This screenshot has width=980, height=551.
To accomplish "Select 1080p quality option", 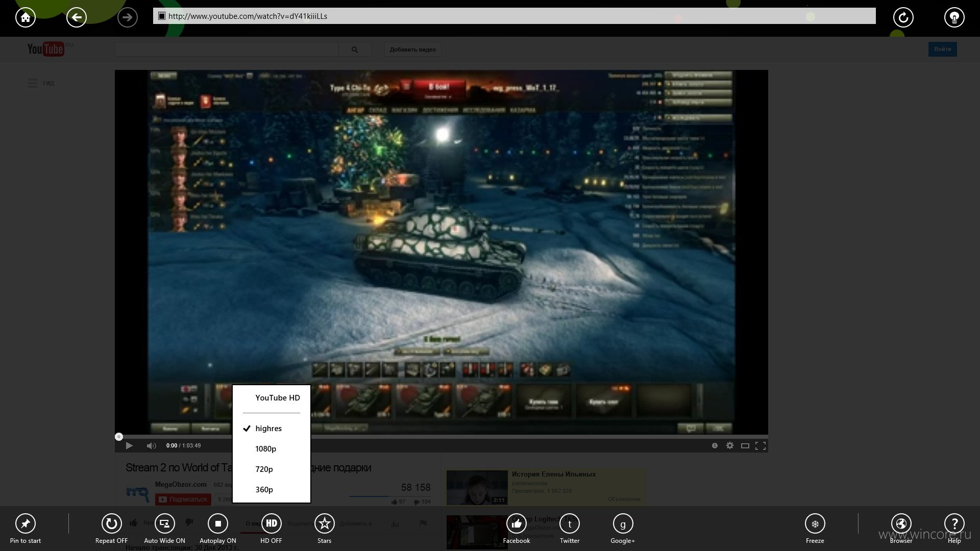I will 272,449.
